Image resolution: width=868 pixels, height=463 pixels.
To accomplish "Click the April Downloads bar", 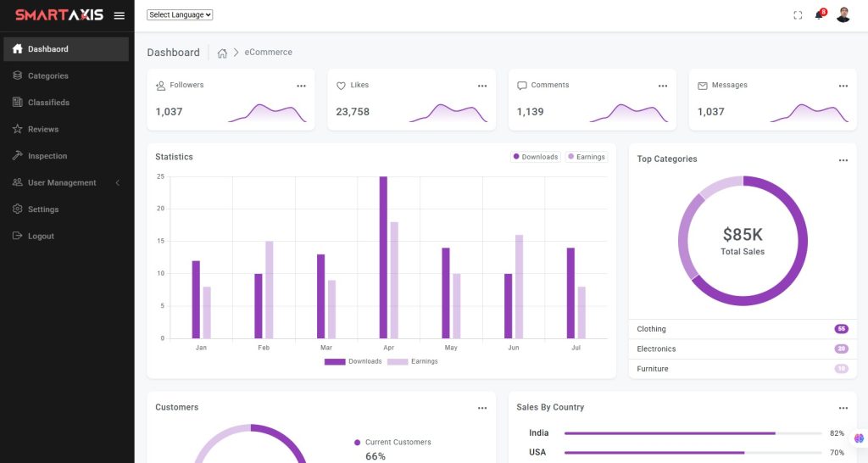I will (x=383, y=258).
